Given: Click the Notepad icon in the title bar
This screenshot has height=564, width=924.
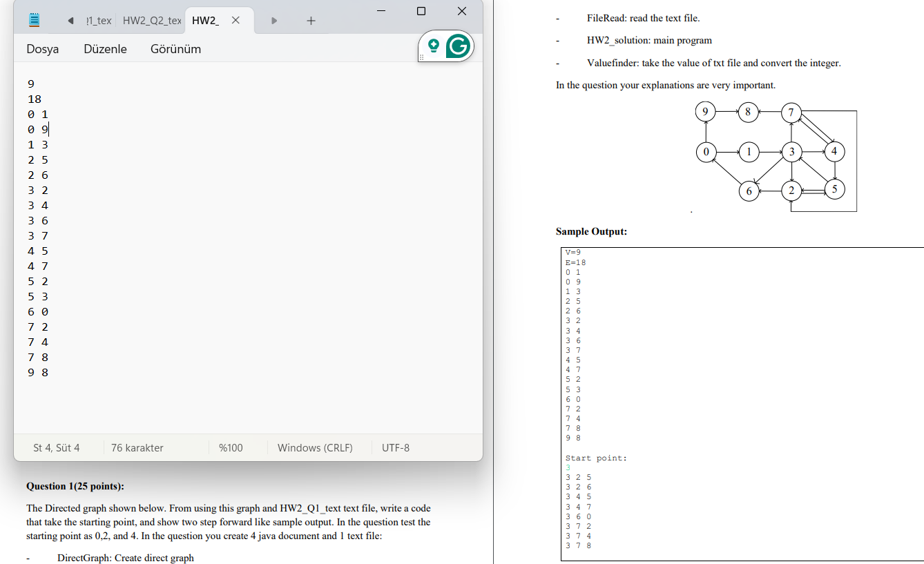Looking at the screenshot, I should (x=34, y=19).
